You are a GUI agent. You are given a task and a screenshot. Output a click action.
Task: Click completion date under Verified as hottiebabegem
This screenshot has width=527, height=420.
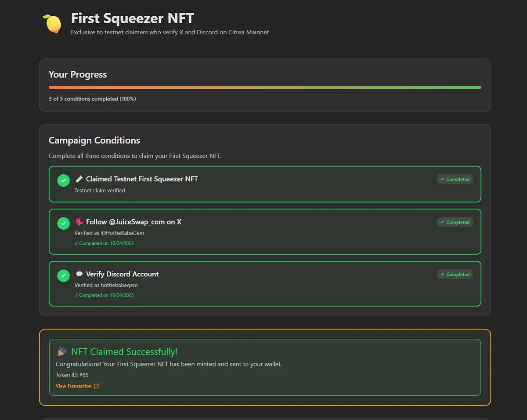click(x=104, y=295)
